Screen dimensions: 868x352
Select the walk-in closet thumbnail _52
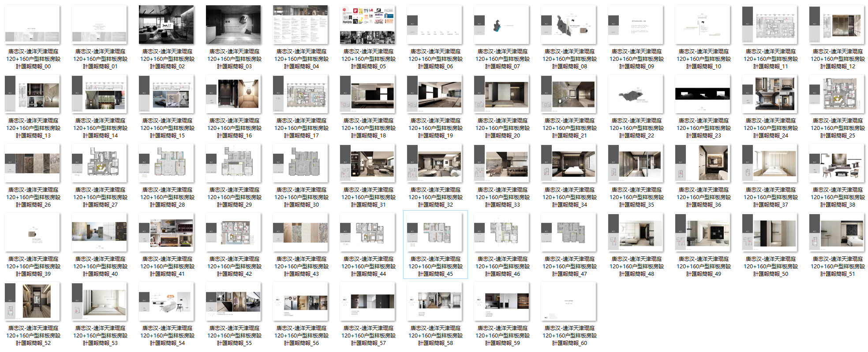click(x=32, y=301)
